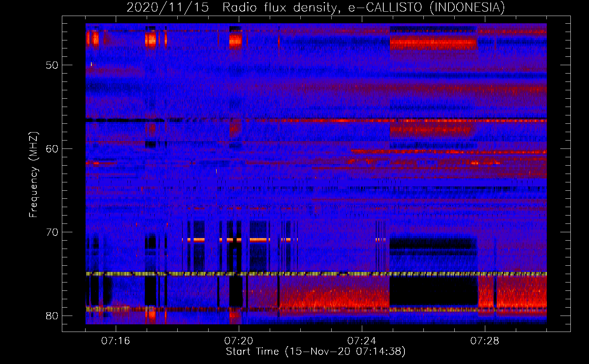Screen dimensions: 589x364
Task: Click the 07:24 time tick label
Action: tap(362, 341)
